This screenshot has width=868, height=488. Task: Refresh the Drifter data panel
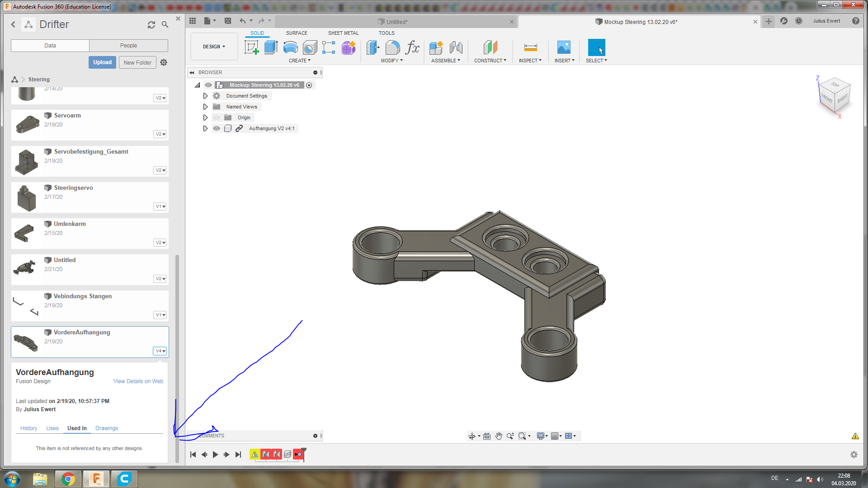pyautogui.click(x=151, y=25)
